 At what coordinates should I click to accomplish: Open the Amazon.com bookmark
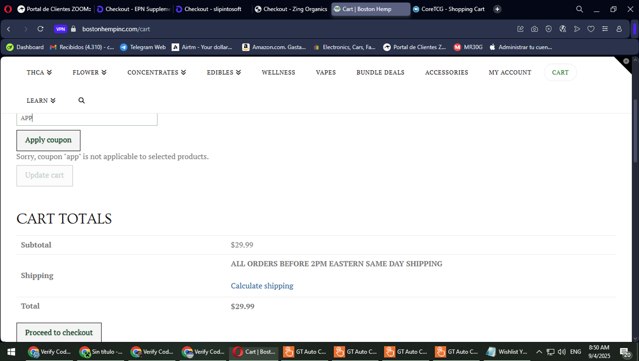coord(274,47)
